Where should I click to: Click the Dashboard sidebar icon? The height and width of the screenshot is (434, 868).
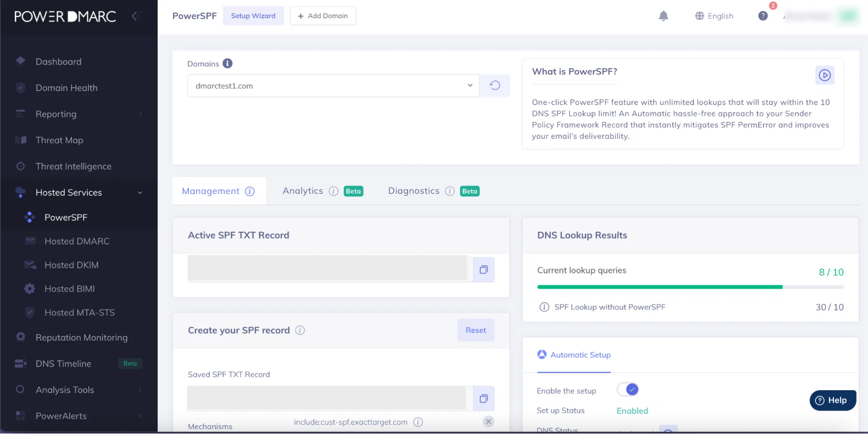[20, 61]
